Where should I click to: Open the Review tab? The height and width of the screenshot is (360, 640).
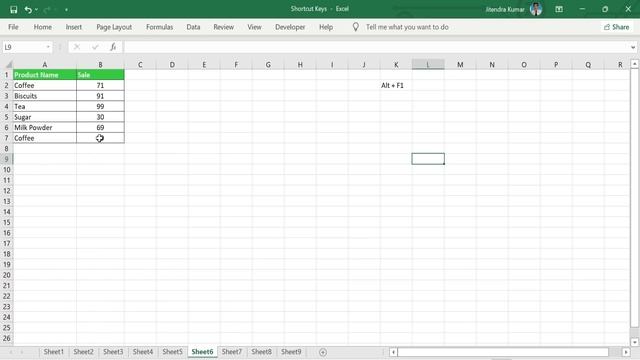pos(223,27)
